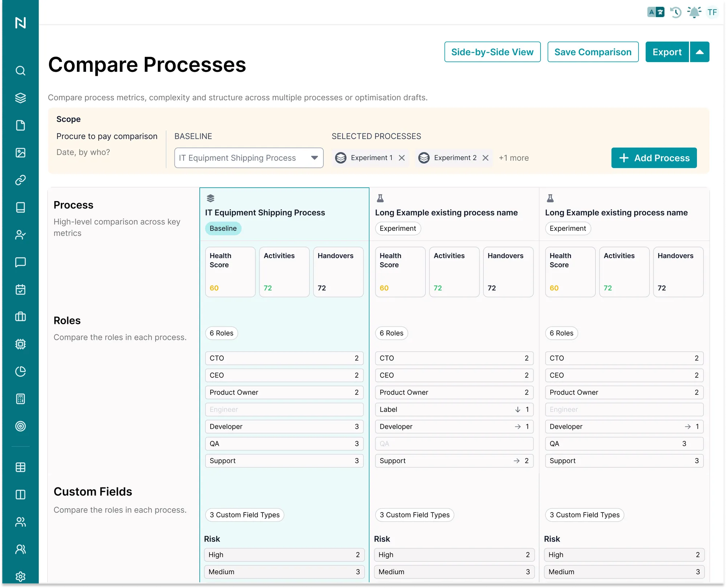Click the baseline layers icon above process name
726x588 pixels.
[x=211, y=198]
